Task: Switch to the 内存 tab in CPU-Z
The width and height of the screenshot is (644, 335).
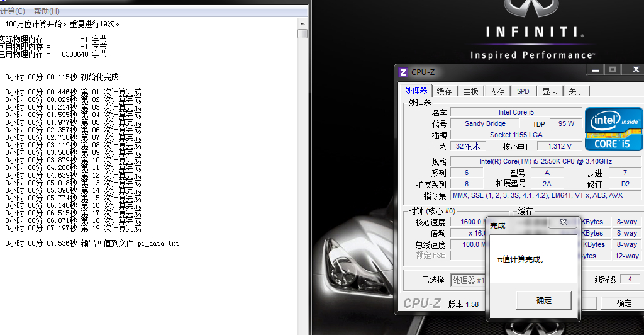Action: click(x=497, y=91)
